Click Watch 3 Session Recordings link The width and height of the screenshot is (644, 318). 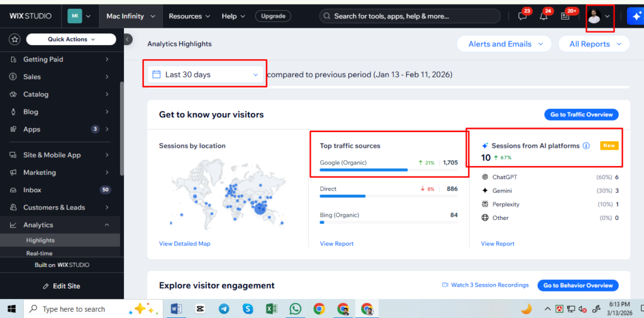point(486,285)
